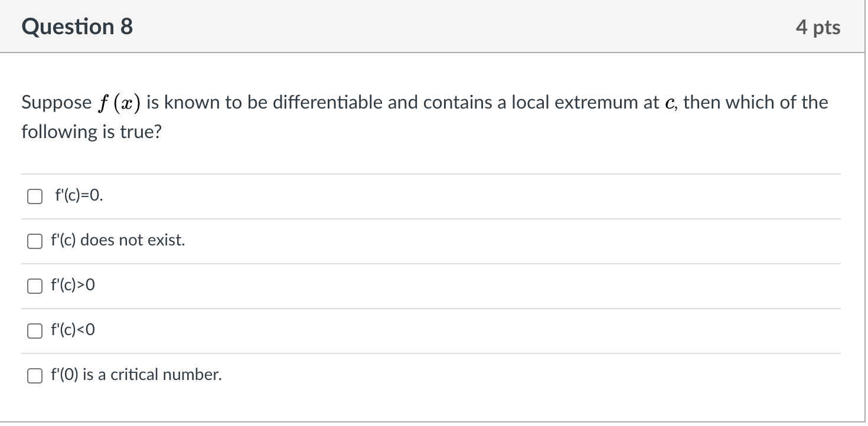The height and width of the screenshot is (426, 868).
Task: Check the answer option f'(c)=0
Action: (x=34, y=195)
